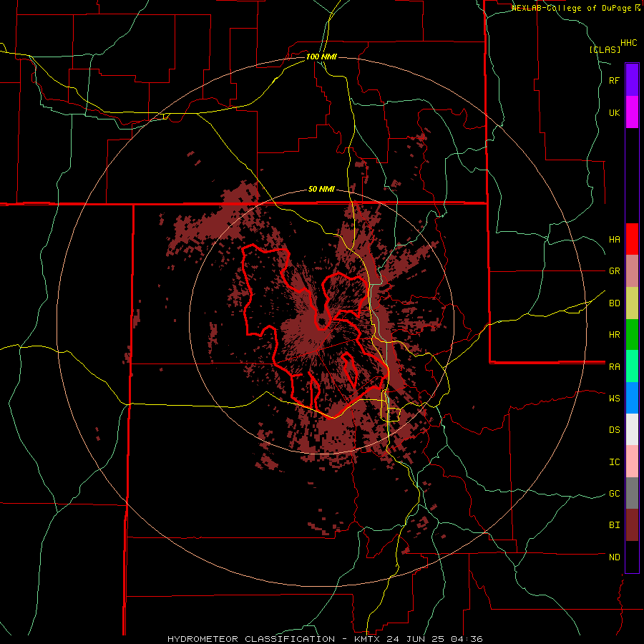Image resolution: width=644 pixels, height=644 pixels.
Task: Click the WS legend label
Action: (x=615, y=398)
